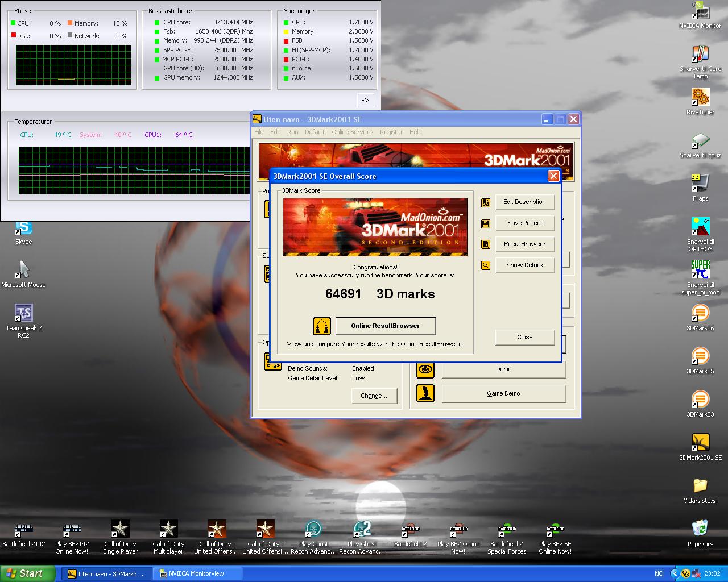Image resolution: width=728 pixels, height=582 pixels.
Task: Click the Windows Start button
Action: coord(27,573)
